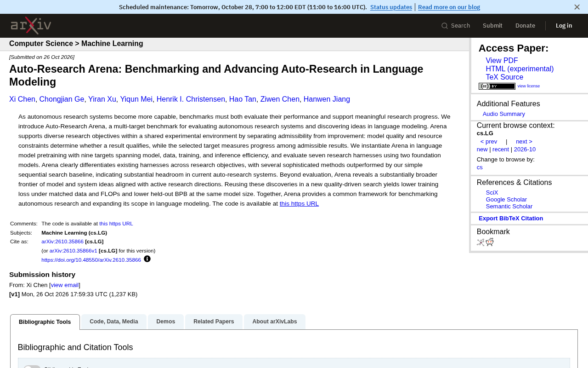Click Log in
The height and width of the screenshot is (368, 588).
(x=564, y=26)
